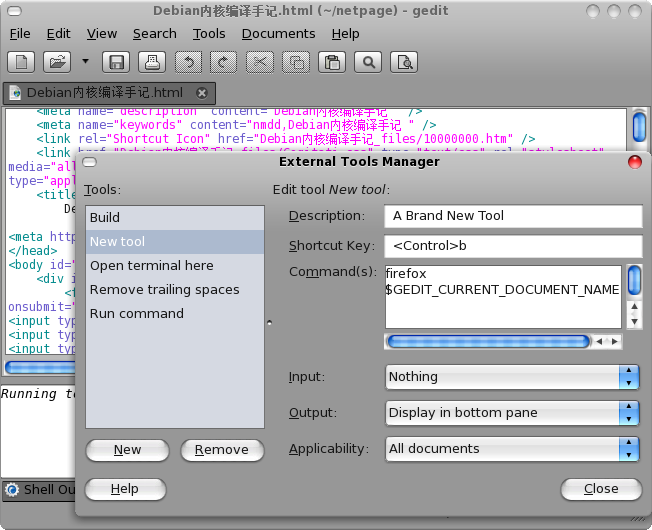Click the Redo toolbar icon
This screenshot has width=652, height=530.
[x=224, y=62]
